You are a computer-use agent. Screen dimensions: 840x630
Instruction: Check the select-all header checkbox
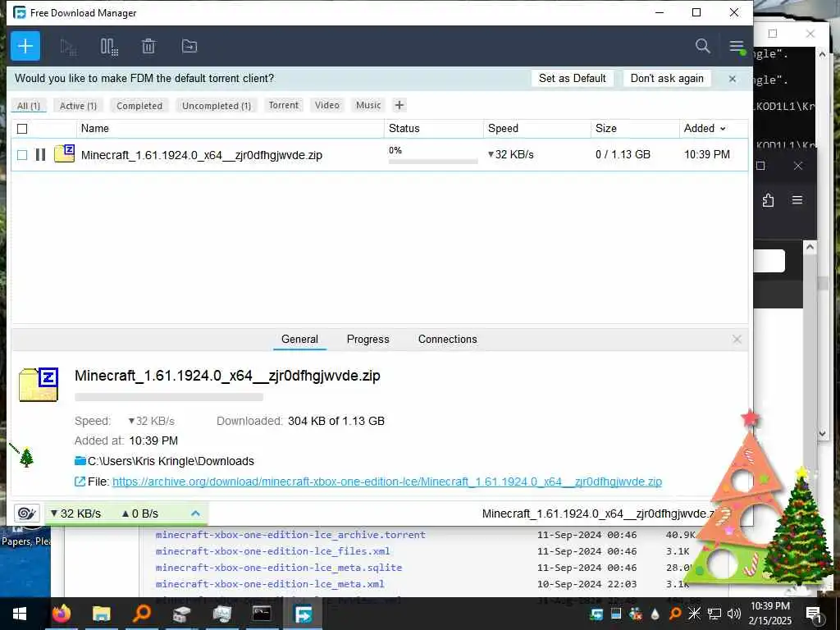coord(22,129)
